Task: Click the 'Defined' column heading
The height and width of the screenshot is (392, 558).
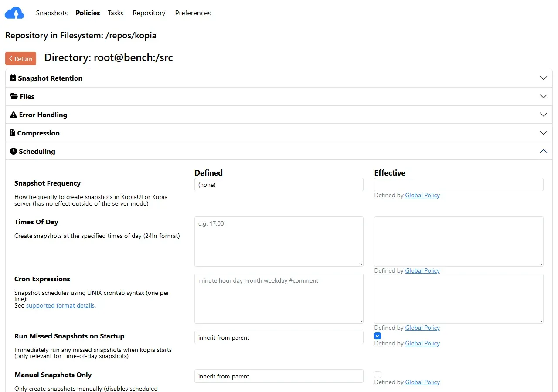Action: click(208, 172)
